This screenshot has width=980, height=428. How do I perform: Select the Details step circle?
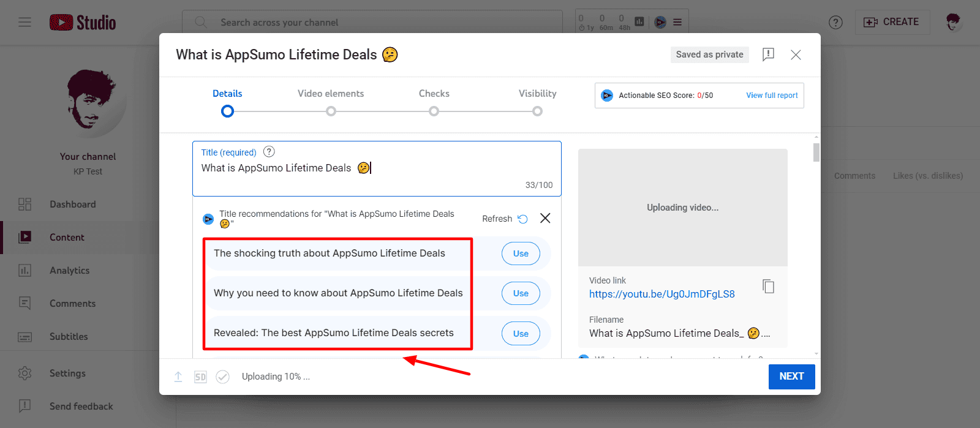227,111
